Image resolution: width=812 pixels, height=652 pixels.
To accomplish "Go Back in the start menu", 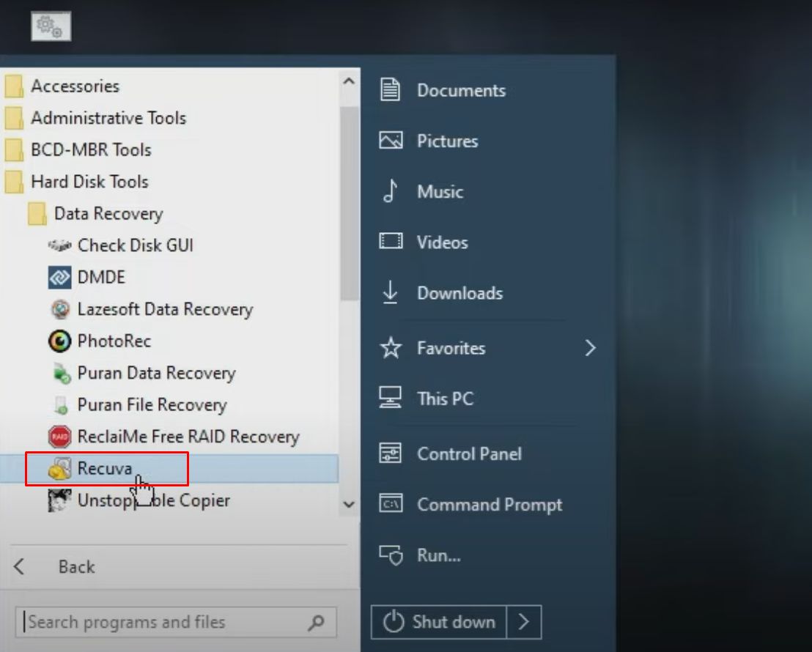I will tap(75, 566).
